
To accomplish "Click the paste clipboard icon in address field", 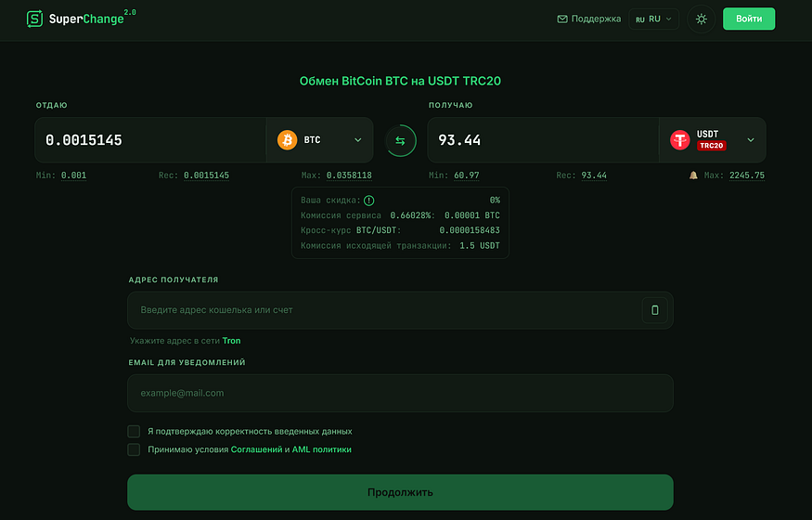I will (654, 310).
